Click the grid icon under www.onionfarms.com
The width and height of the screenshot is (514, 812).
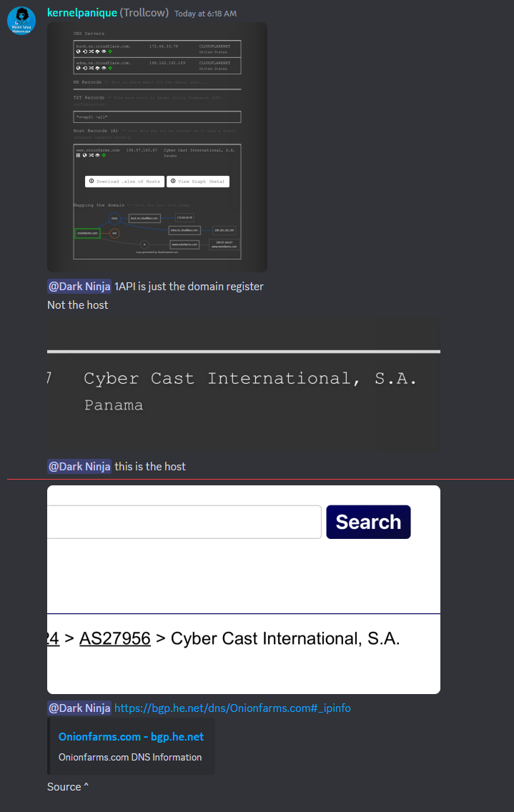point(77,155)
